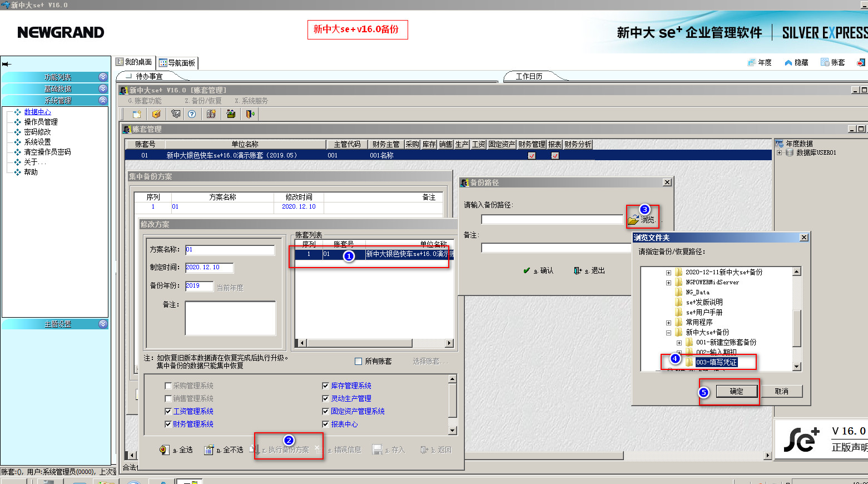Screen dimensions: 868x484
Task: Click 确定 in the browse folder dialog
Action: (736, 391)
